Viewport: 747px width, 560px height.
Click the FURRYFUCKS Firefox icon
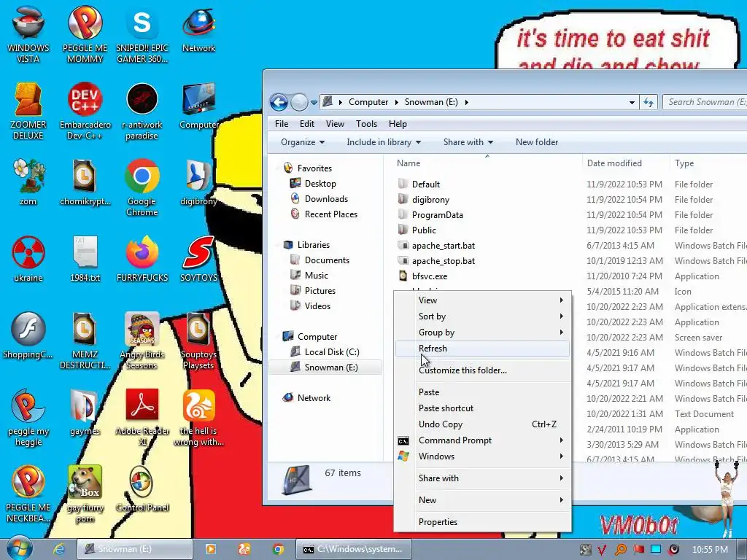pyautogui.click(x=142, y=259)
